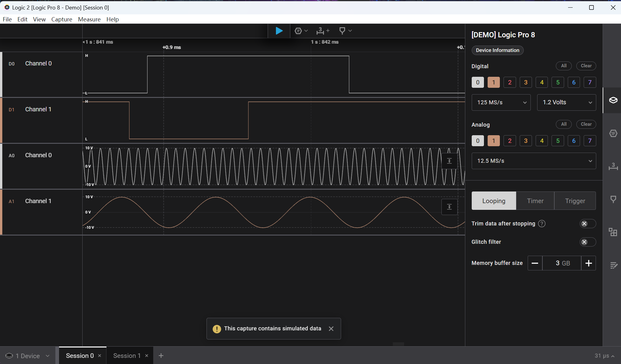Select All analog channels
Viewport: 621px width, 364px height.
click(x=563, y=124)
